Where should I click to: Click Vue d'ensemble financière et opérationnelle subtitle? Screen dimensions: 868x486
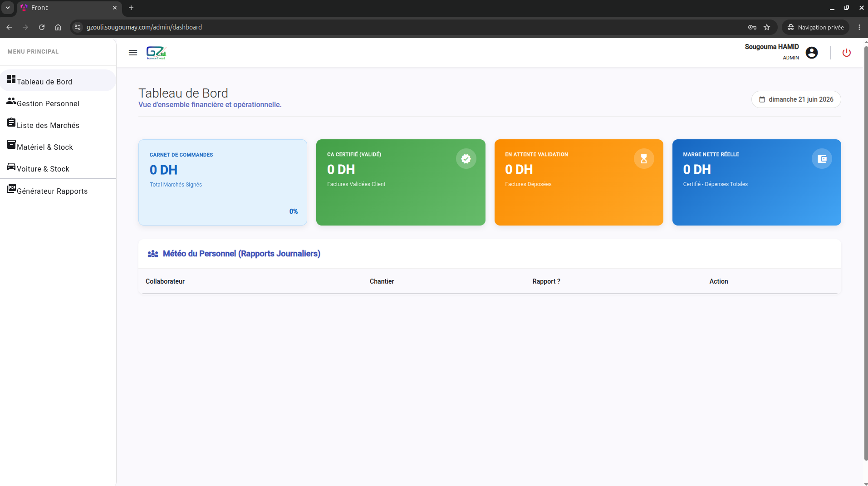(x=210, y=105)
